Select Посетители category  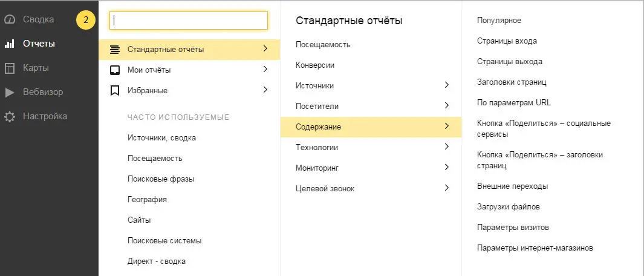317,106
